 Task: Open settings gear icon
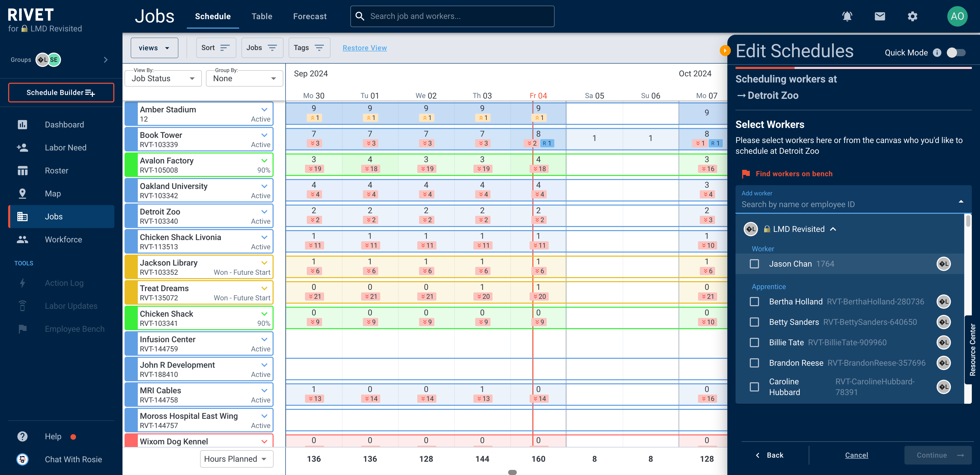pos(912,16)
